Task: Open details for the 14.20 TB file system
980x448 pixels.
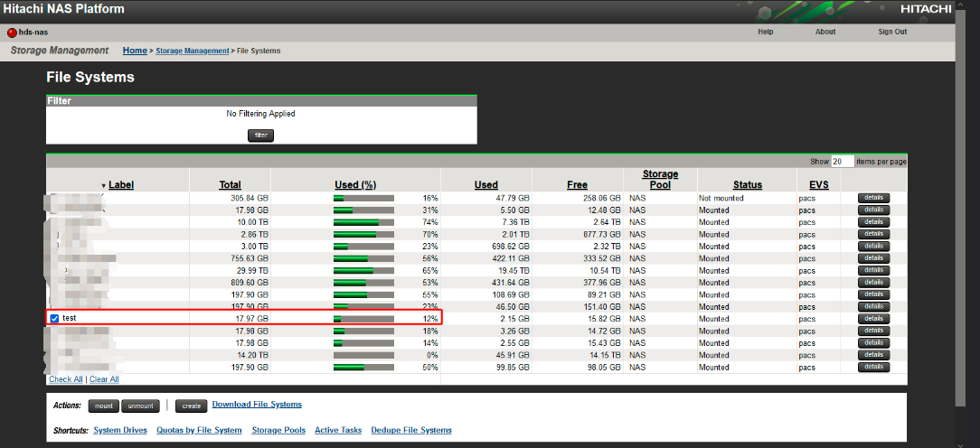Action: pyautogui.click(x=873, y=355)
